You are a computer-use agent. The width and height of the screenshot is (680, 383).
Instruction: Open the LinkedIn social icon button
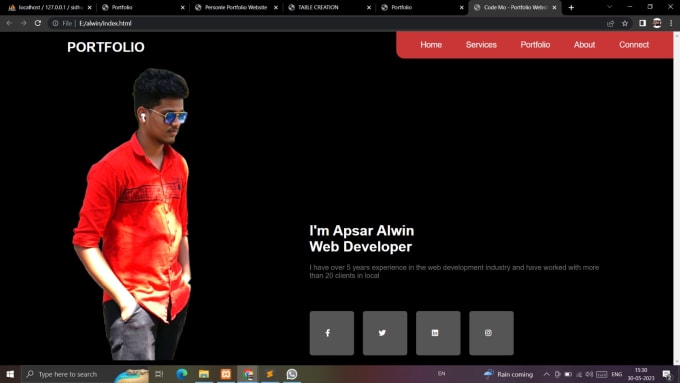pyautogui.click(x=438, y=333)
